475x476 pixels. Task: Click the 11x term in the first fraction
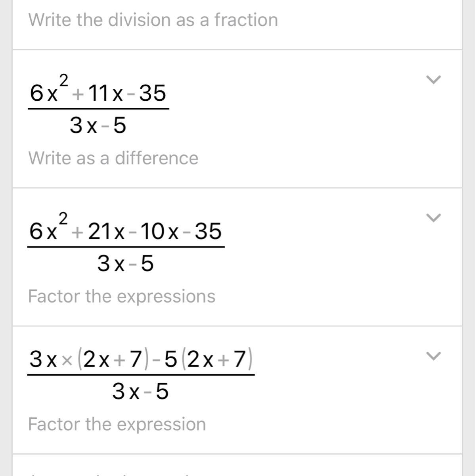click(105, 93)
